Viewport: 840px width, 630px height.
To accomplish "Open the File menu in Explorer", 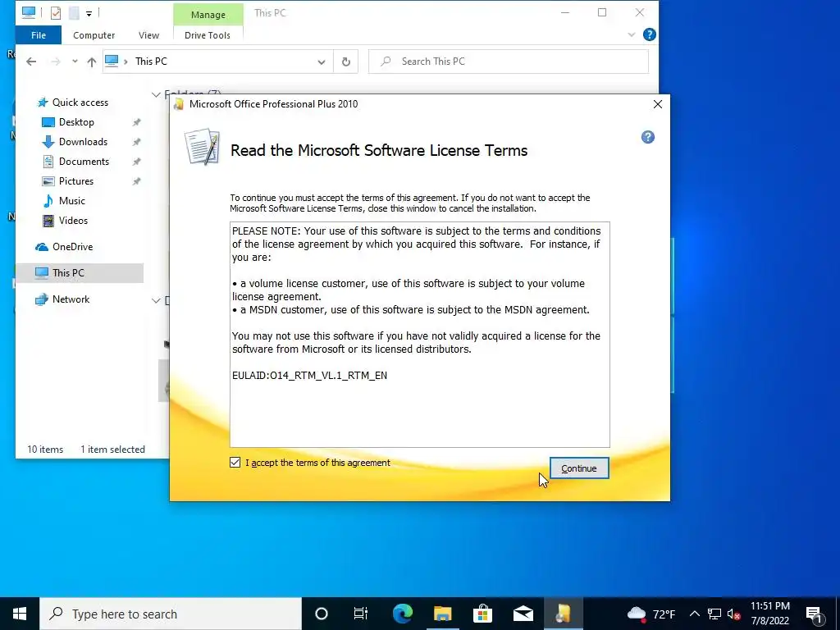I will (x=39, y=34).
